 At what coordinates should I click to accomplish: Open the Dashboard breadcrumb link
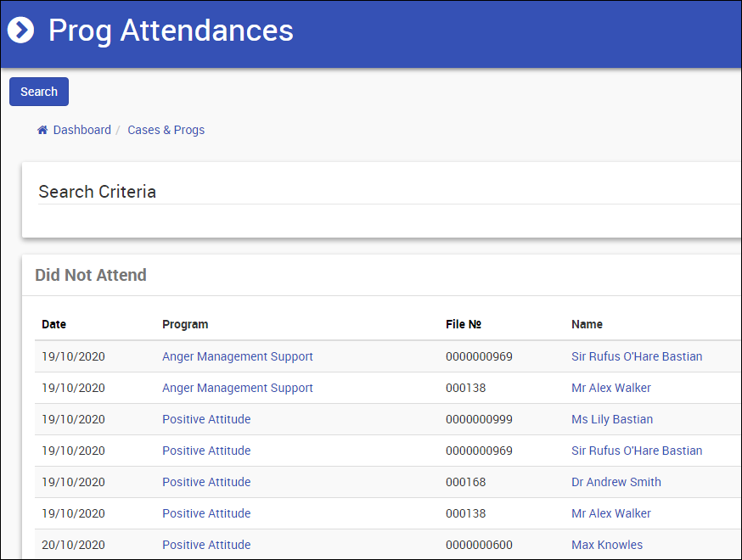coord(82,130)
